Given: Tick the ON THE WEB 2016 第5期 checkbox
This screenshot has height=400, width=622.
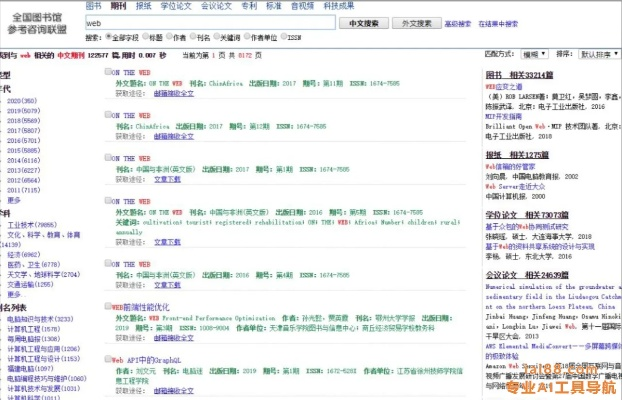Looking at the screenshot, I should (x=108, y=200).
